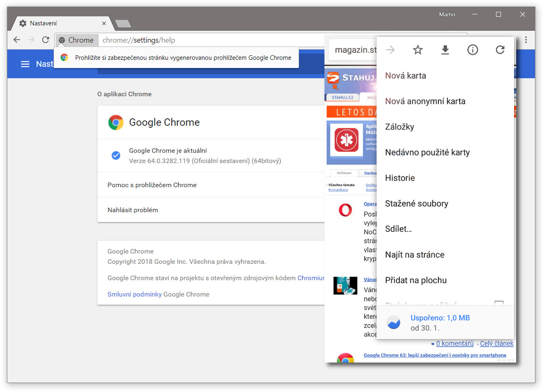The width and height of the screenshot is (544, 392).
Task: Select the Nastavení tab
Action: [63, 23]
